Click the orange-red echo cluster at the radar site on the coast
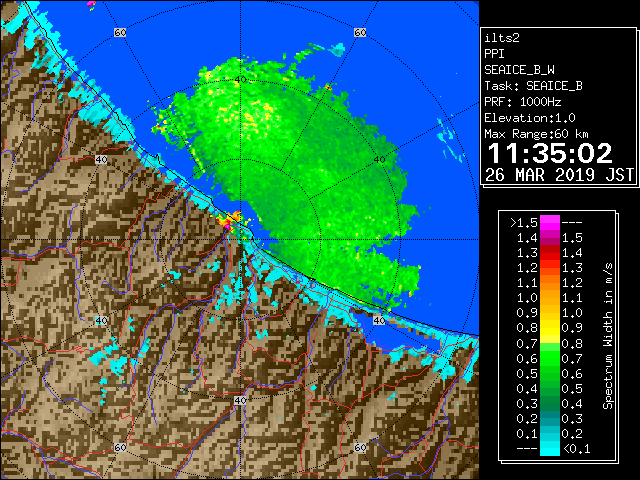 (x=230, y=221)
